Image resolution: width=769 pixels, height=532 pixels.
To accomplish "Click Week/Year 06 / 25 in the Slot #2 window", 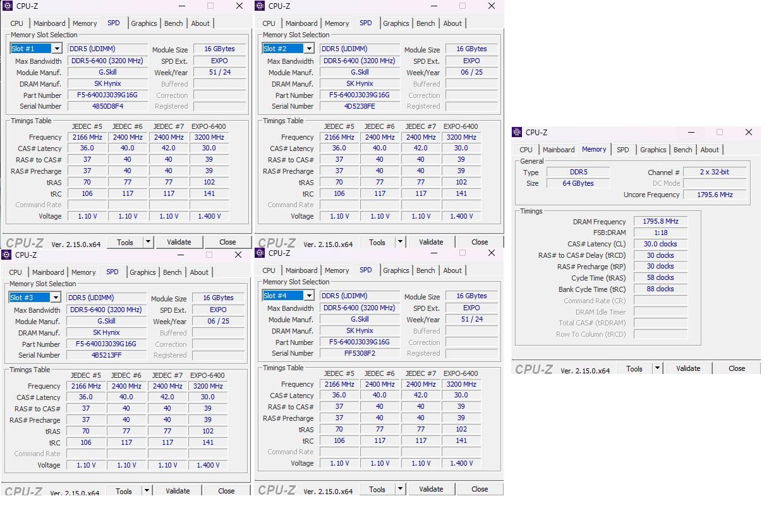I will pos(471,72).
